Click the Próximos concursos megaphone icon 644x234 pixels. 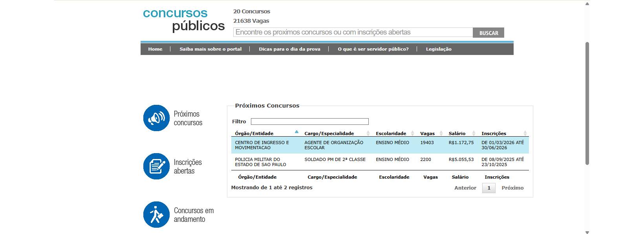[156, 118]
